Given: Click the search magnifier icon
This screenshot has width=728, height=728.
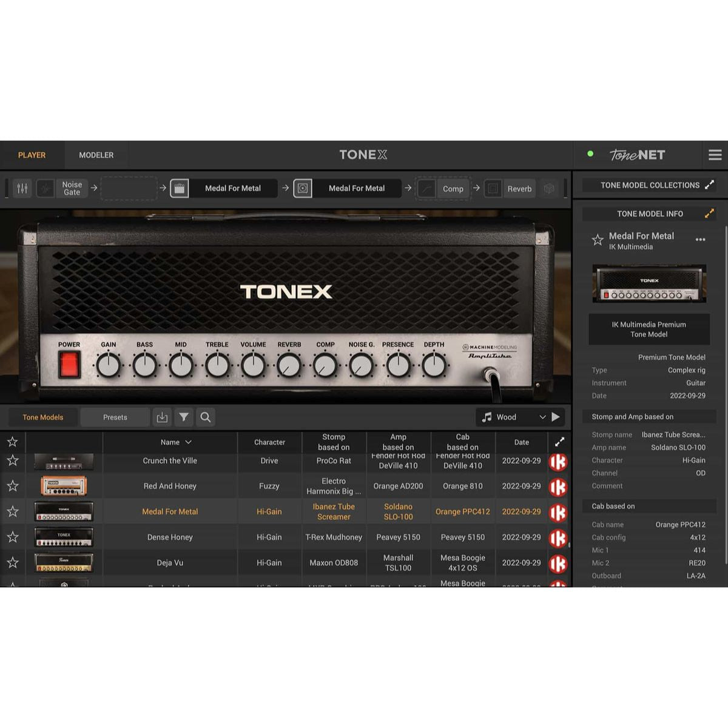Looking at the screenshot, I should click(x=206, y=417).
